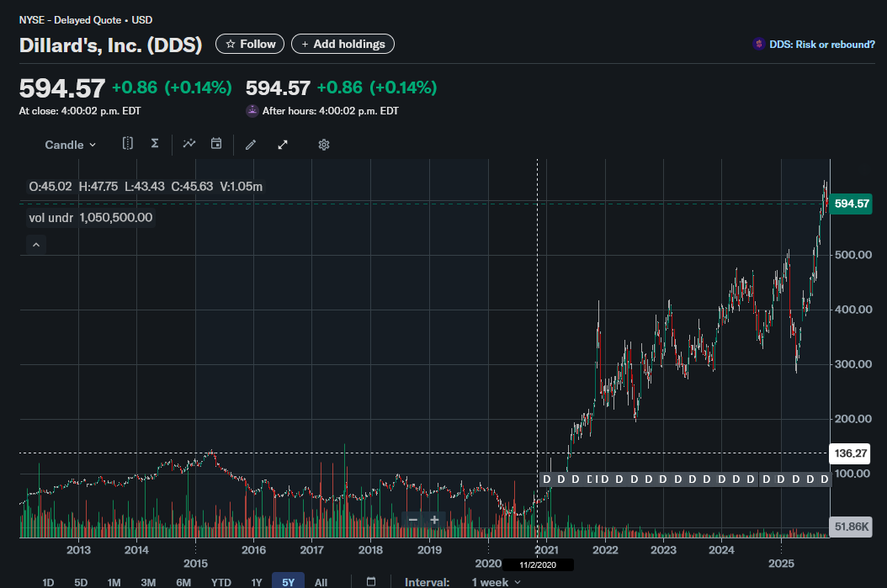The image size is (887, 588).
Task: Select the 5D time range
Action: coord(81,582)
